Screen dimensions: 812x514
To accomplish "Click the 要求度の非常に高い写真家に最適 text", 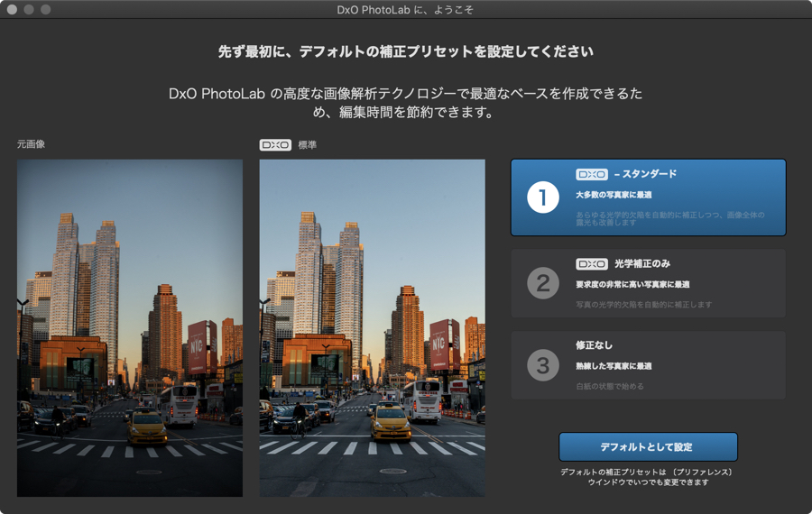I will (x=632, y=285).
